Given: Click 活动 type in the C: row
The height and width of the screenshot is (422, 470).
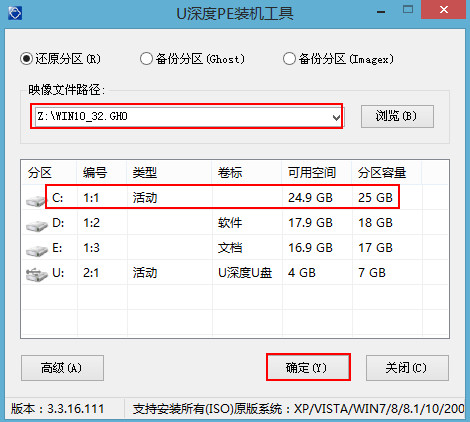Looking at the screenshot, I should click(x=145, y=198).
